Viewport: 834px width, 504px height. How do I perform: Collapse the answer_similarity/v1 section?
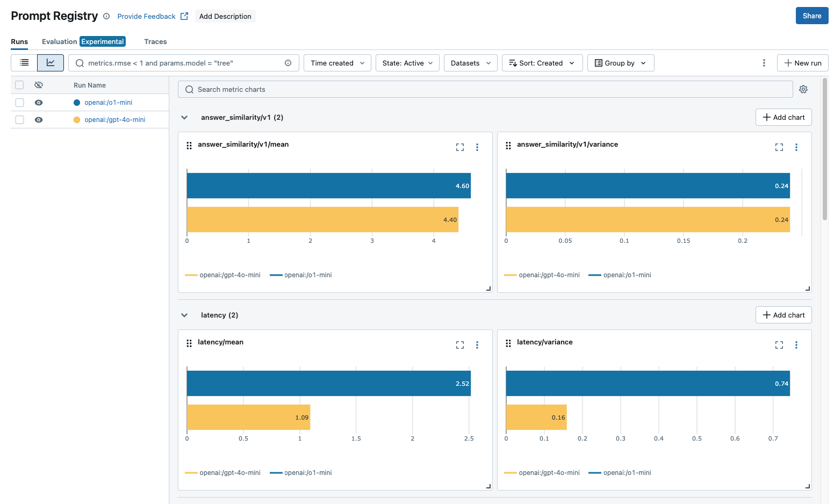pos(184,118)
